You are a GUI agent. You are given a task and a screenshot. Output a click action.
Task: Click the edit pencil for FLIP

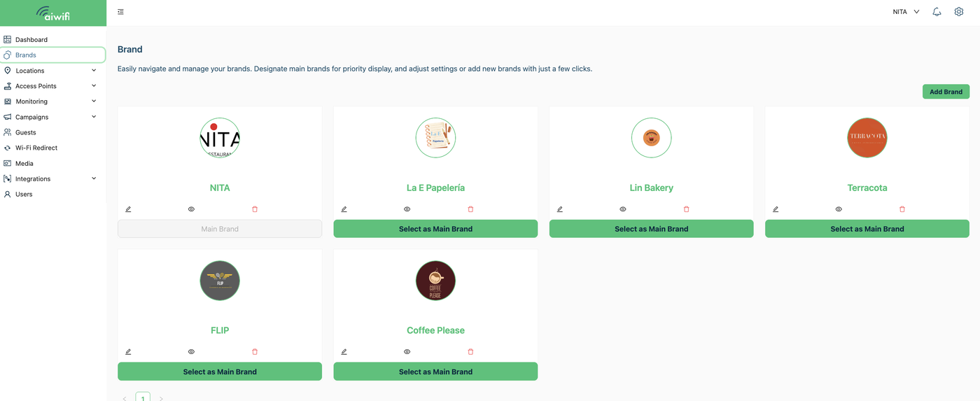coord(128,352)
